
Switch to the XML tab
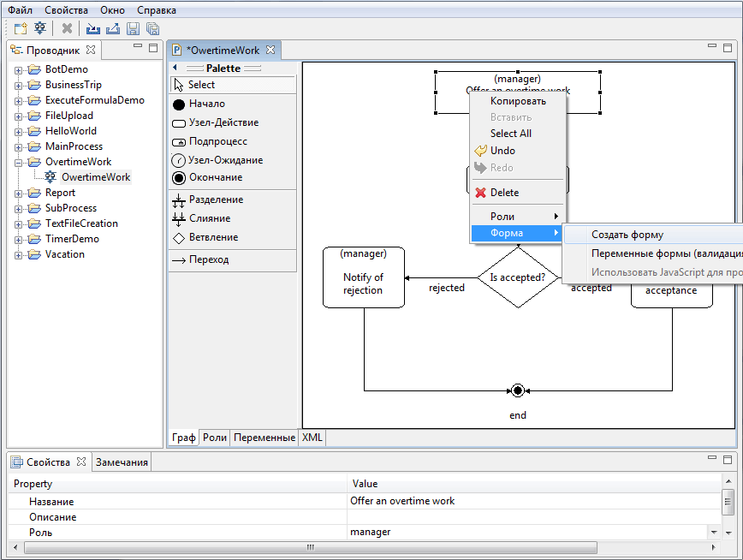click(312, 438)
